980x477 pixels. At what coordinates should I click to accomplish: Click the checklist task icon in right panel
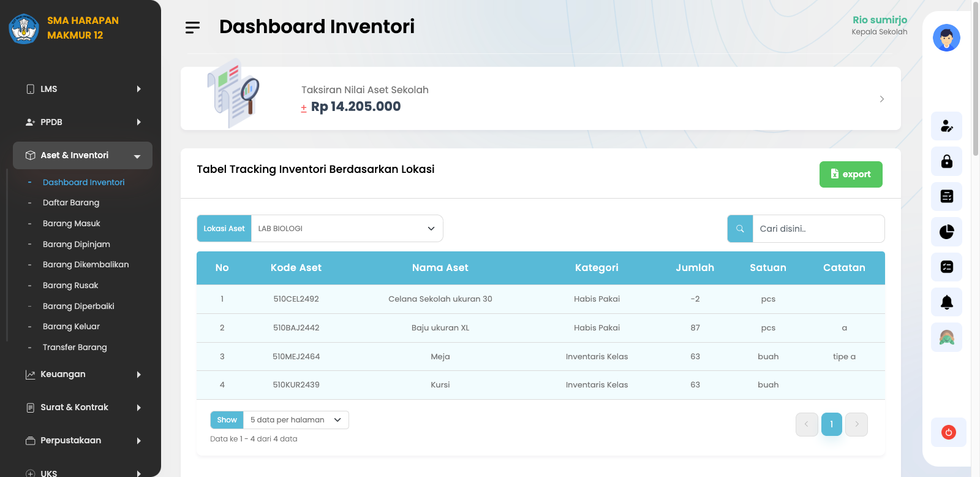point(946,267)
